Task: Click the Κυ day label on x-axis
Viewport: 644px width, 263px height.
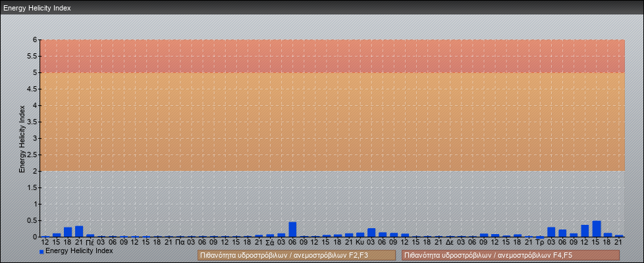Action: click(360, 243)
